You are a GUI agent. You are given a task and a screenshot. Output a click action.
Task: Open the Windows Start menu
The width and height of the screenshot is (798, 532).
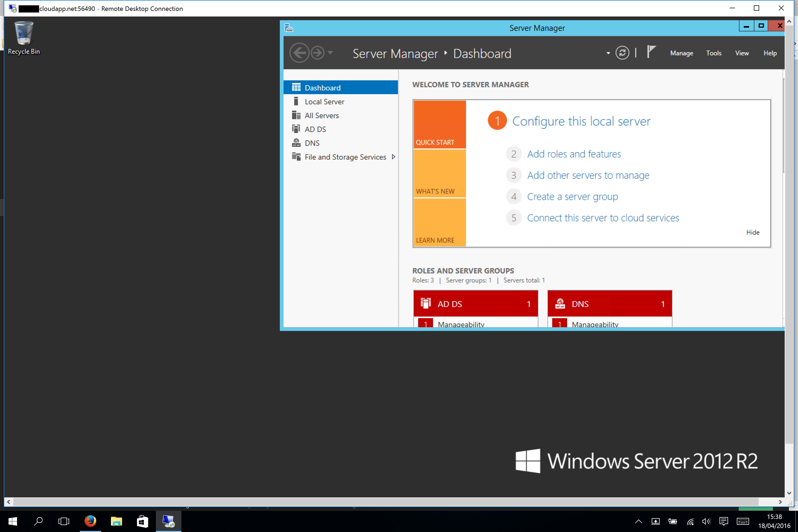point(13,521)
